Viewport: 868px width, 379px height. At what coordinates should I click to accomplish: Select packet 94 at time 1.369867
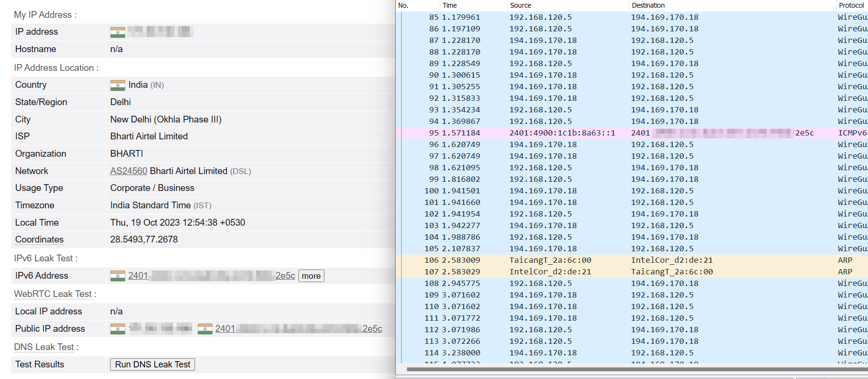(x=632, y=121)
